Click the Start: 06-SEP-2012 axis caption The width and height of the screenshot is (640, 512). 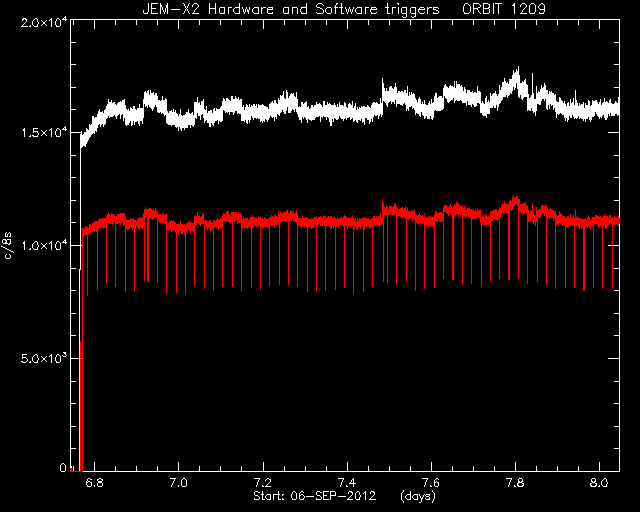314,496
